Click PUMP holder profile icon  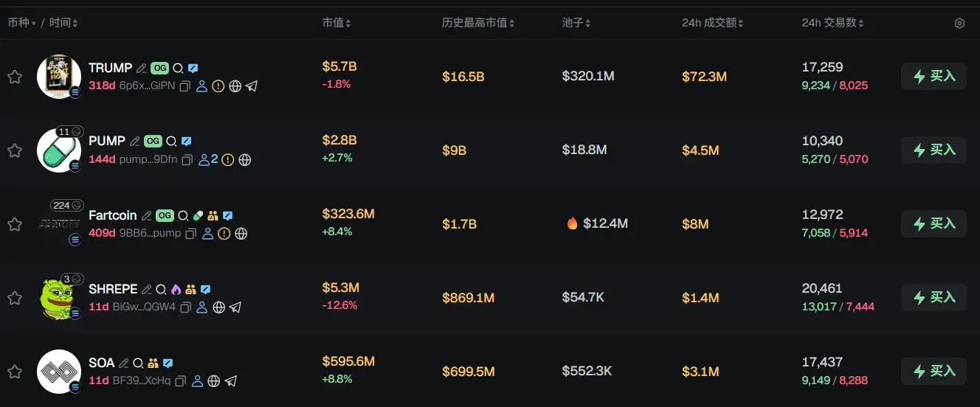[204, 160]
